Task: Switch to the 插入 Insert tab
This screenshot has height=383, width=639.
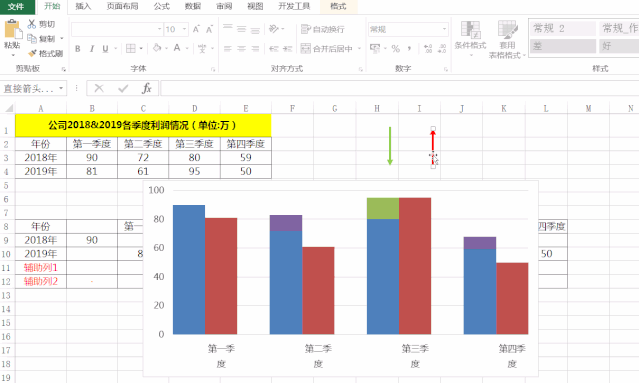Action: coord(83,6)
